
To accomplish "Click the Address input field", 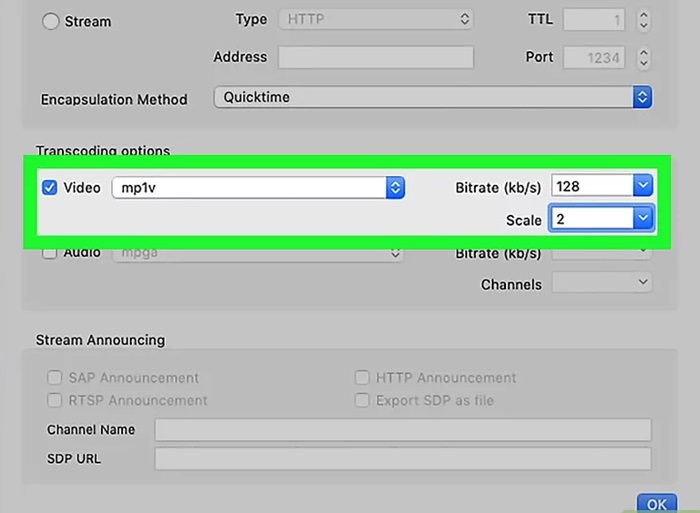I will (x=375, y=58).
